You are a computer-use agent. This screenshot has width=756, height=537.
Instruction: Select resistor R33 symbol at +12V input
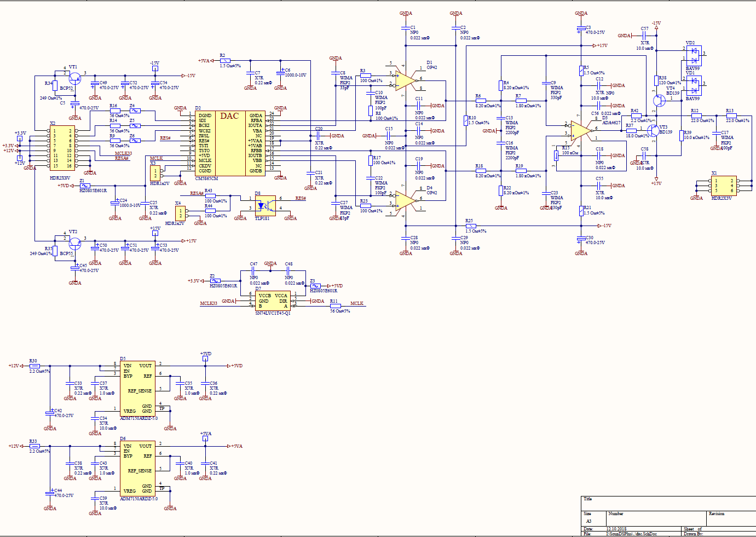(34, 446)
